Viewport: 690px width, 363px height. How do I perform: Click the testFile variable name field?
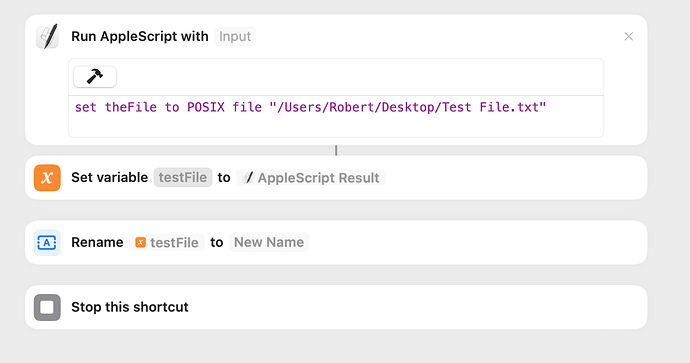pyautogui.click(x=183, y=177)
